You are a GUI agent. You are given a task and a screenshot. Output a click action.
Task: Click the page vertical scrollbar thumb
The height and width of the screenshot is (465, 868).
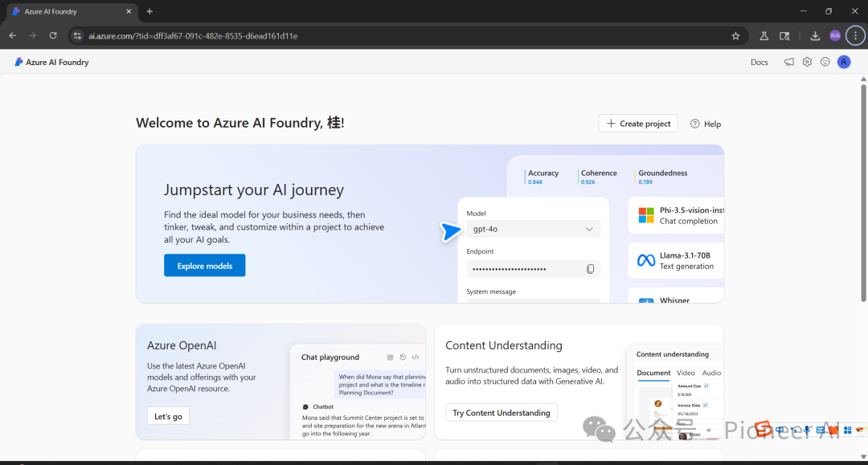[863, 193]
